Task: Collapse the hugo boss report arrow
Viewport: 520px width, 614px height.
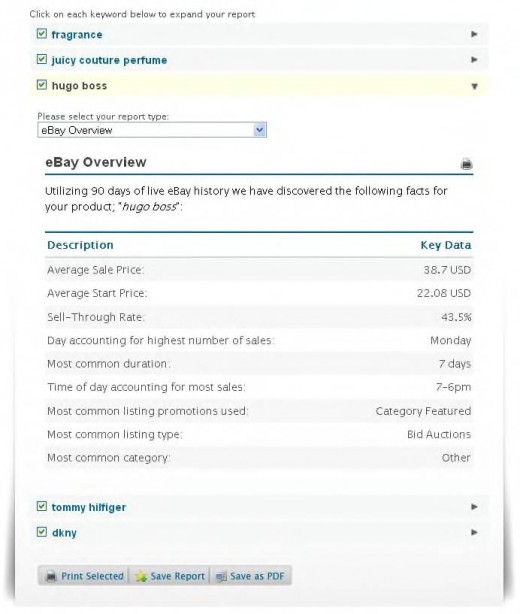Action: click(x=475, y=86)
